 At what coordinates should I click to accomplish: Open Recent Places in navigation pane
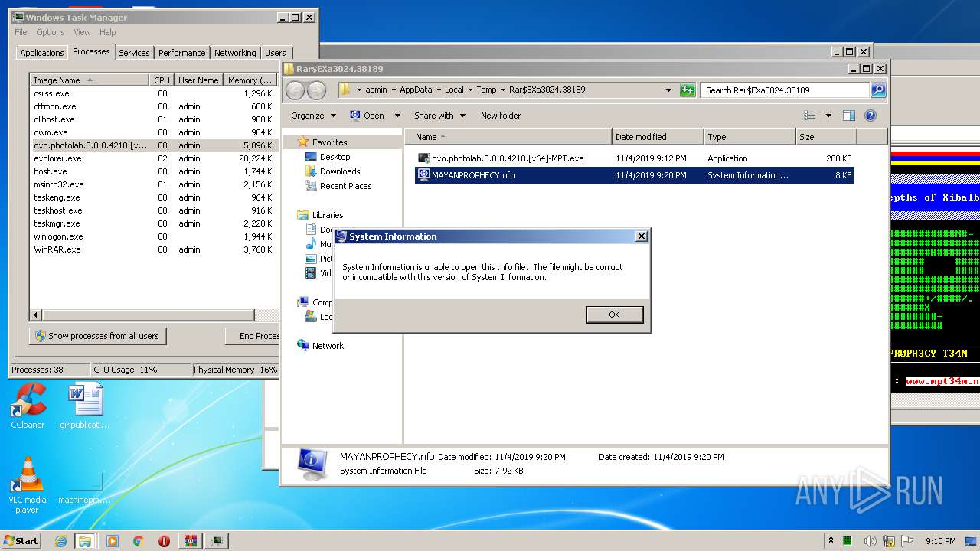click(x=345, y=186)
